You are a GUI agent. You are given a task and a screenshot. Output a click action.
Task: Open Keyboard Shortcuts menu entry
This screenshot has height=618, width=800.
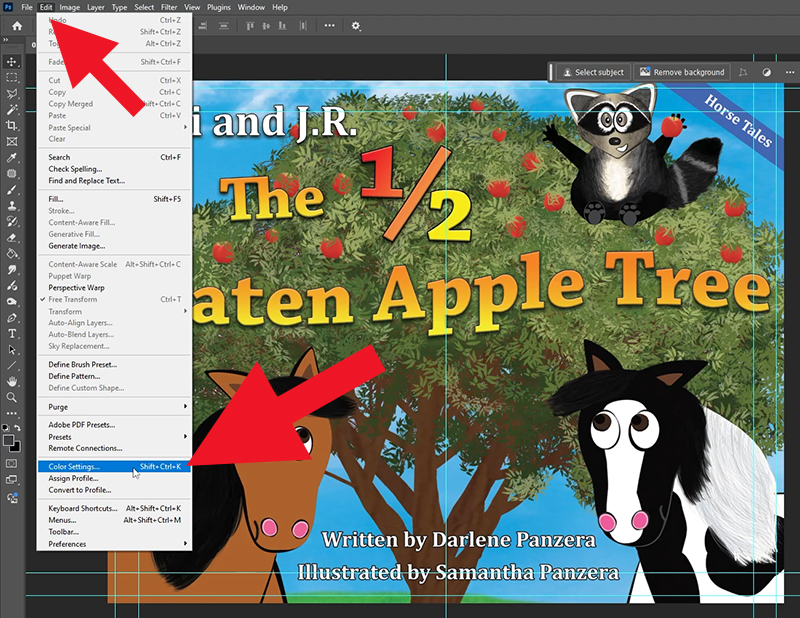click(x=114, y=508)
